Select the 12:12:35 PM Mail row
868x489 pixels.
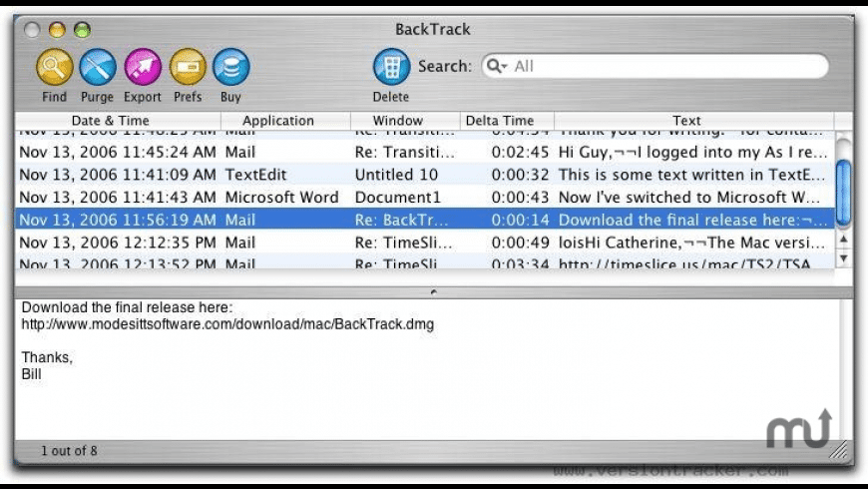[x=425, y=243]
